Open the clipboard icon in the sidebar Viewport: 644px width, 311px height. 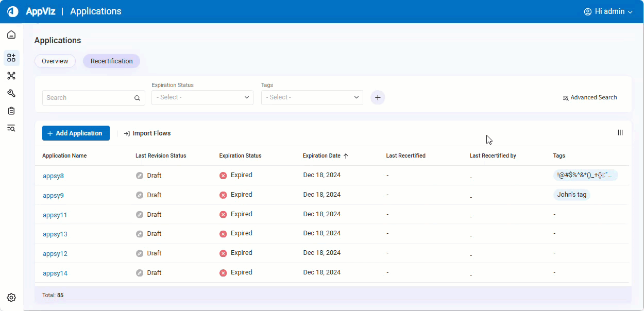(11, 111)
